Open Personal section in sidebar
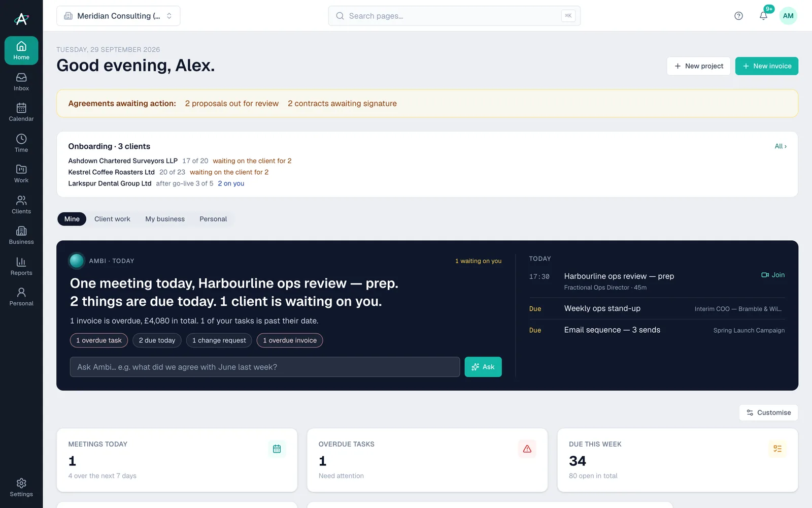This screenshot has height=508, width=812. tap(21, 296)
